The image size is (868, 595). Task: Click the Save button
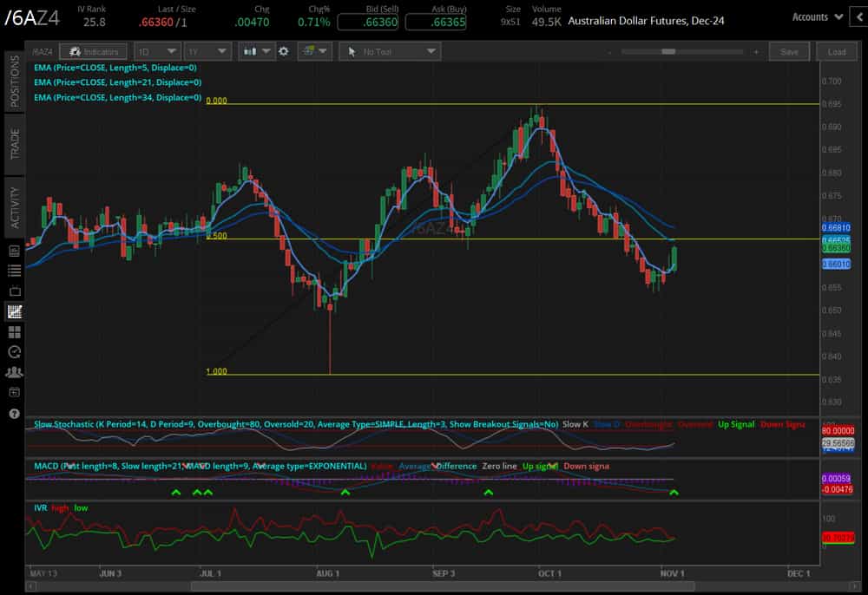tap(789, 51)
